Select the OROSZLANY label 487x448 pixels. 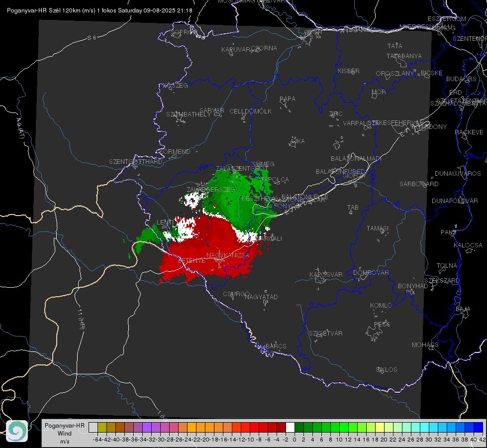tap(395, 74)
